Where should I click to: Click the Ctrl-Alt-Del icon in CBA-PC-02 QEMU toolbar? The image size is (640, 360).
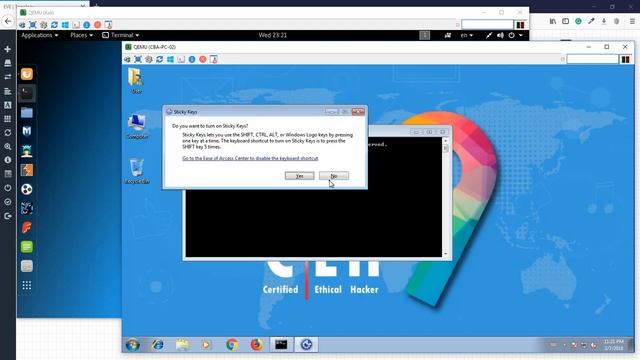(127, 60)
